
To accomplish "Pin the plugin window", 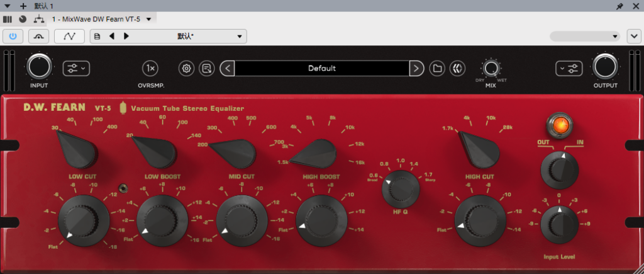I will point(619,6).
